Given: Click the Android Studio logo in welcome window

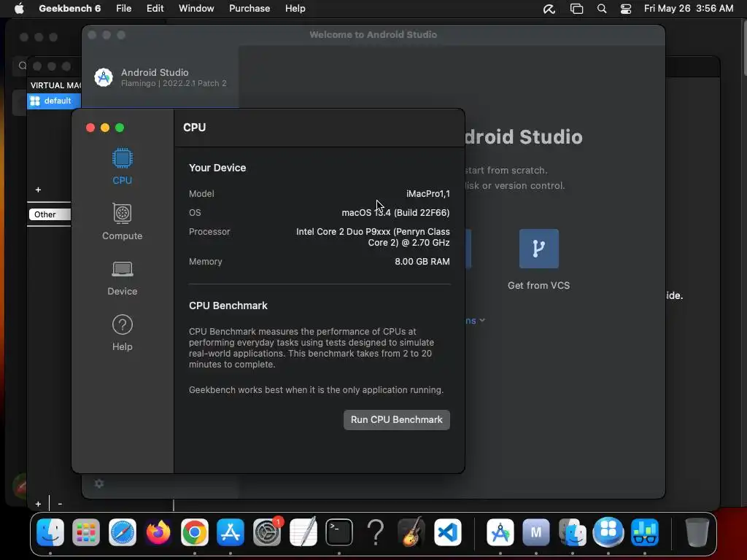Looking at the screenshot, I should pos(104,77).
